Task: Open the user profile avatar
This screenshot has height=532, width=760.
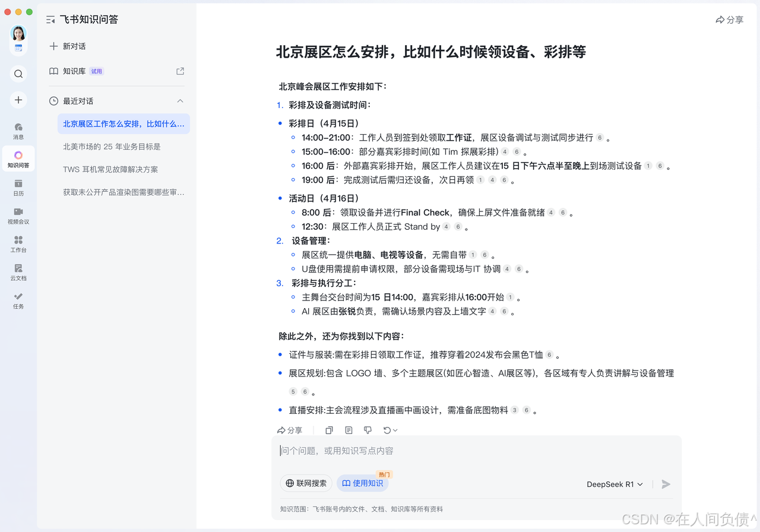Action: [x=18, y=33]
